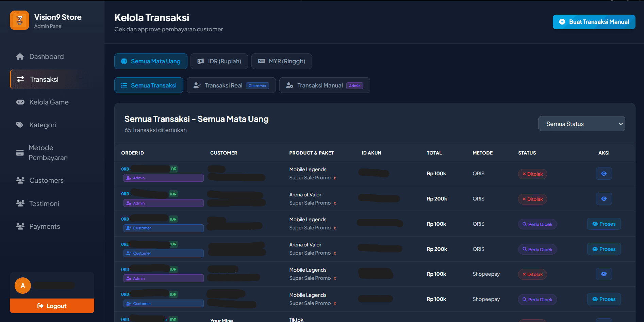This screenshot has width=644, height=322.
Task: Click user-check icon on Transaksi Real tab
Action: click(x=197, y=85)
